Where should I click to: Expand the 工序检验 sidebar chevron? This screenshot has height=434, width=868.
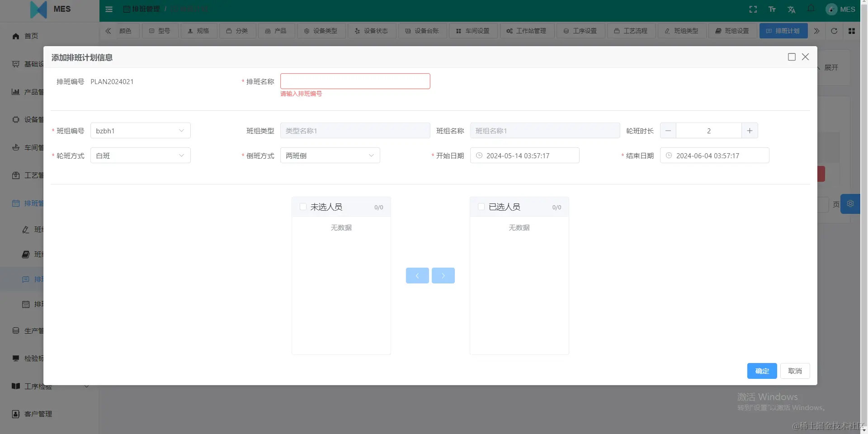pos(86,387)
